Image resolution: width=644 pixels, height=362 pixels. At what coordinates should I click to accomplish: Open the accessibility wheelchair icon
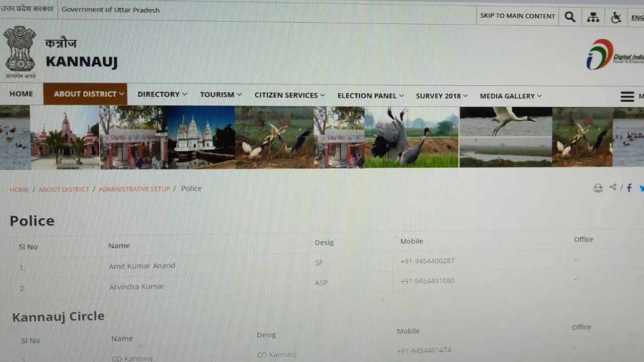(x=616, y=18)
